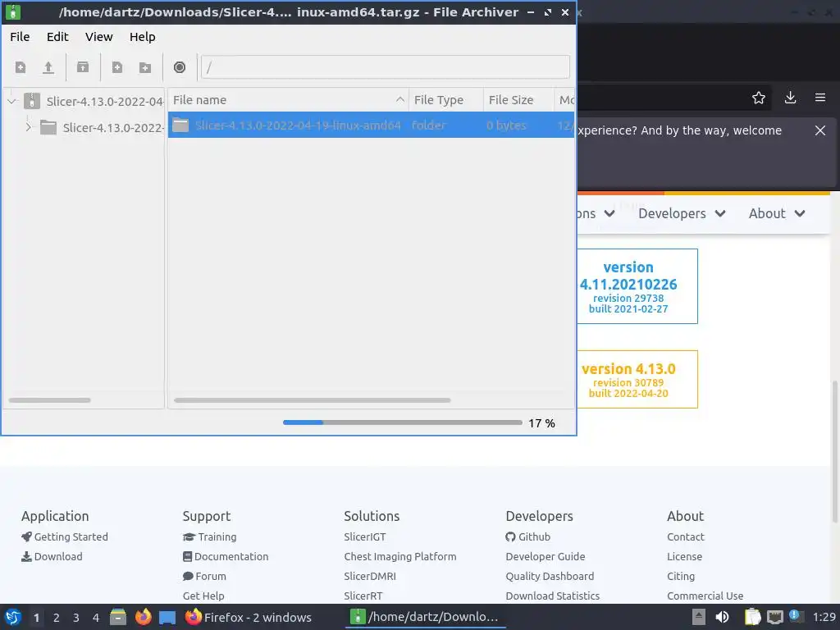Open the Training footer link
The height and width of the screenshot is (630, 840).
coord(209,536)
